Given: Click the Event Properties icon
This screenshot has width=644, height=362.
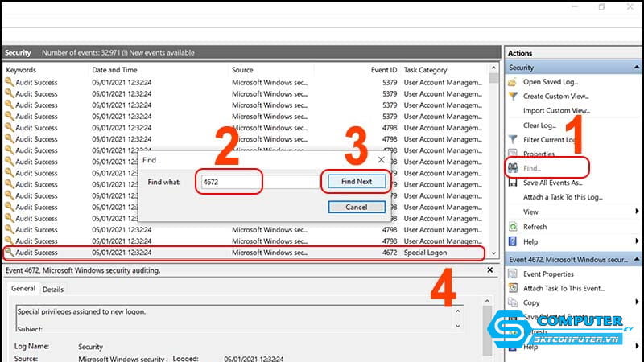Looking at the screenshot, I should (514, 274).
